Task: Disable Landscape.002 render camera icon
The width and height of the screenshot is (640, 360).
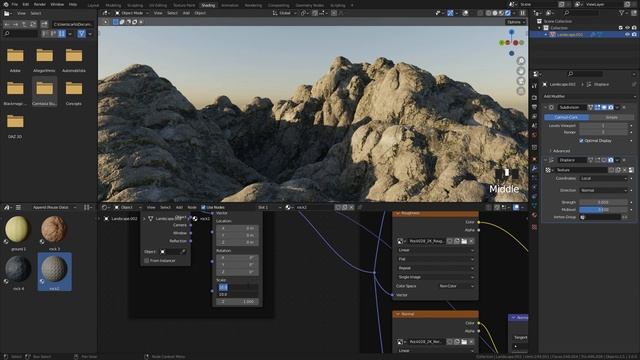Action: [634, 35]
